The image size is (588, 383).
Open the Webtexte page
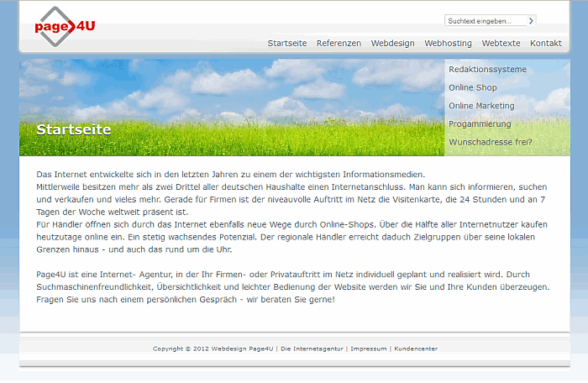pyautogui.click(x=501, y=43)
